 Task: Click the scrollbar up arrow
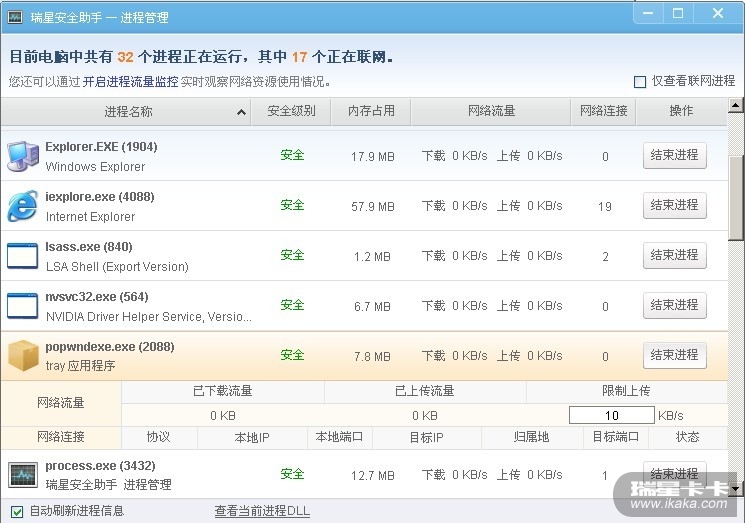point(736,105)
